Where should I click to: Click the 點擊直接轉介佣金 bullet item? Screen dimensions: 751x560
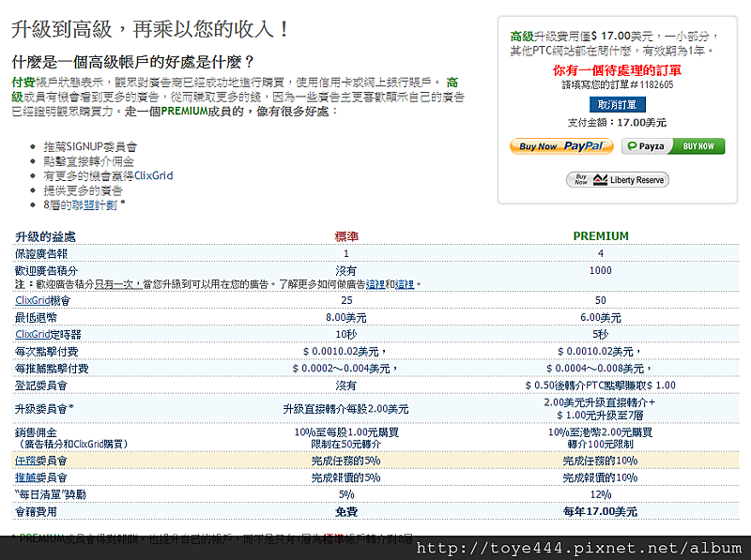coord(89,161)
